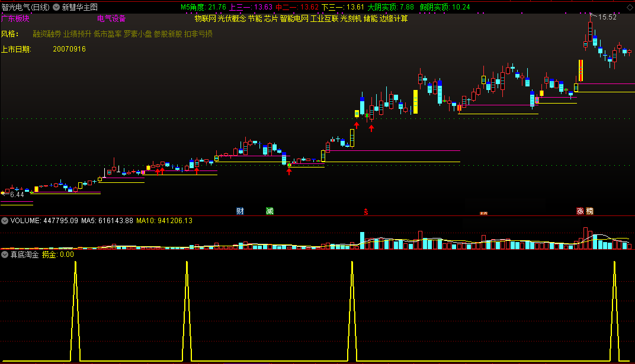Viewport: 635px width, 364px height.
Task: Click the M5角度: 21.76 readout
Action: (x=203, y=7)
